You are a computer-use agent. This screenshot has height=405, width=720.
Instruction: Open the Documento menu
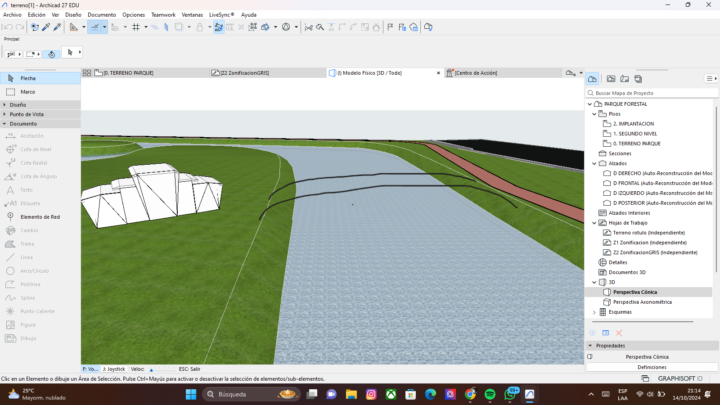[101, 15]
